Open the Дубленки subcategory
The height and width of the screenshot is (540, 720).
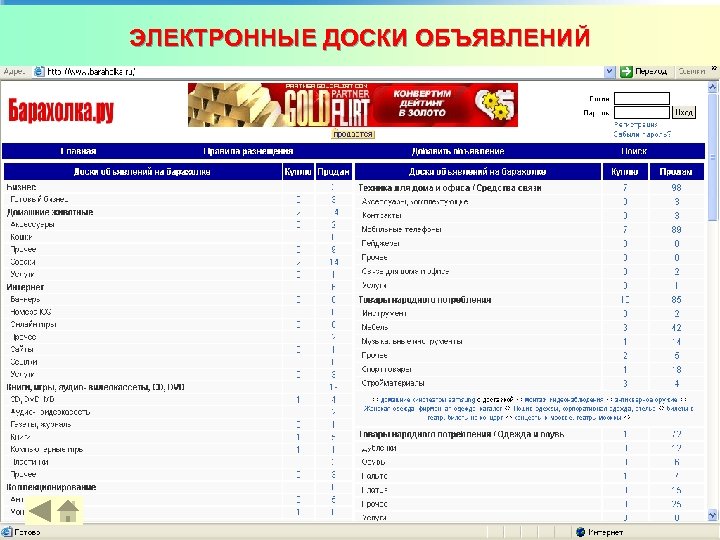tap(379, 448)
